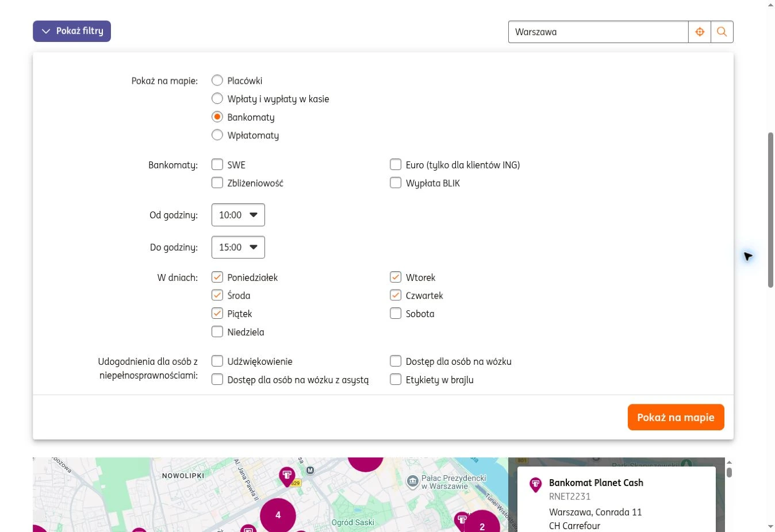The image size is (775, 532).
Task: Click the NOWOLIPKI district label on map
Action: 183,476
